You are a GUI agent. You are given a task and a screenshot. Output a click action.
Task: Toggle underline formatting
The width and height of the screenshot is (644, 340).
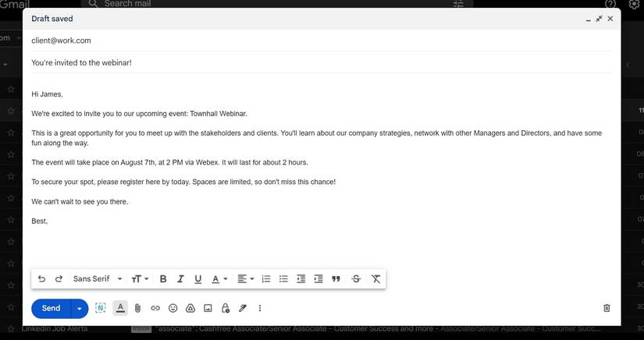pyautogui.click(x=198, y=279)
